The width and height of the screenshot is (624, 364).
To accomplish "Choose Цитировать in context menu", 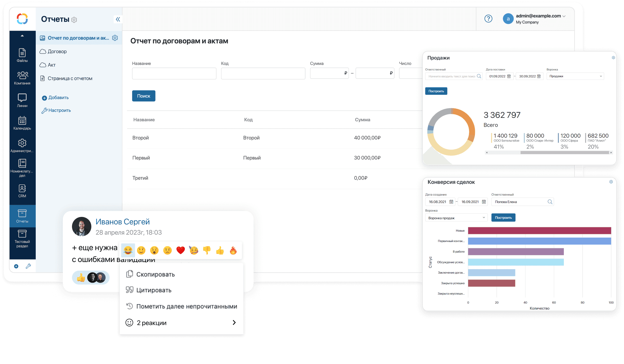I will coord(154,290).
